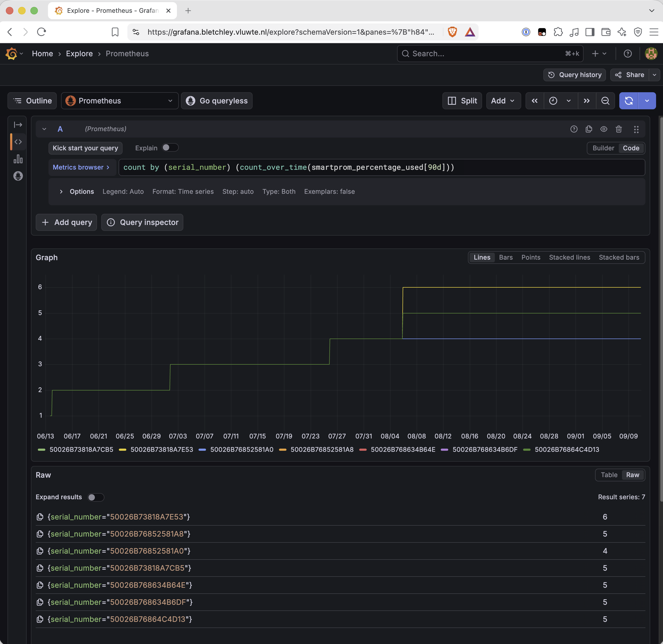Shift time range backwards
Image resolution: width=663 pixels, height=644 pixels.
pyautogui.click(x=535, y=101)
